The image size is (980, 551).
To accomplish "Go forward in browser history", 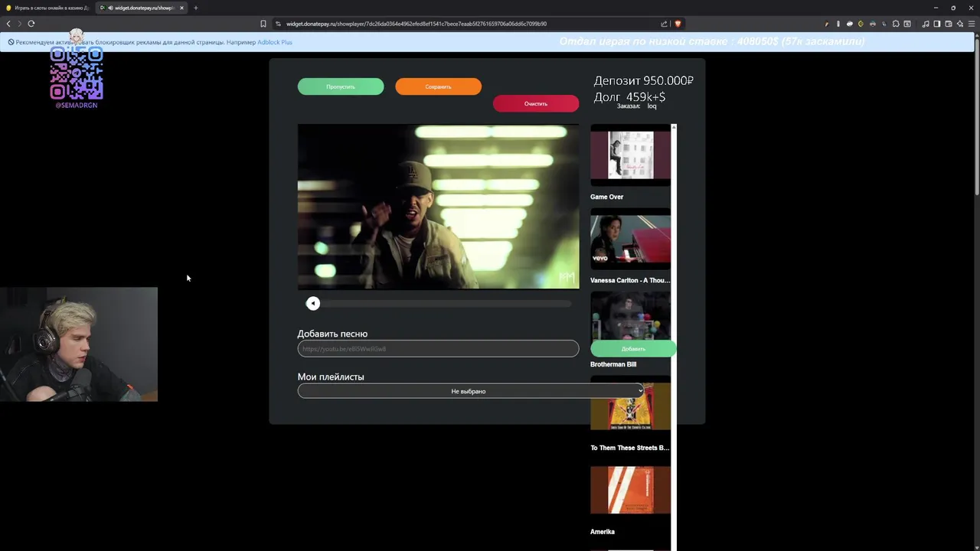I will click(20, 24).
